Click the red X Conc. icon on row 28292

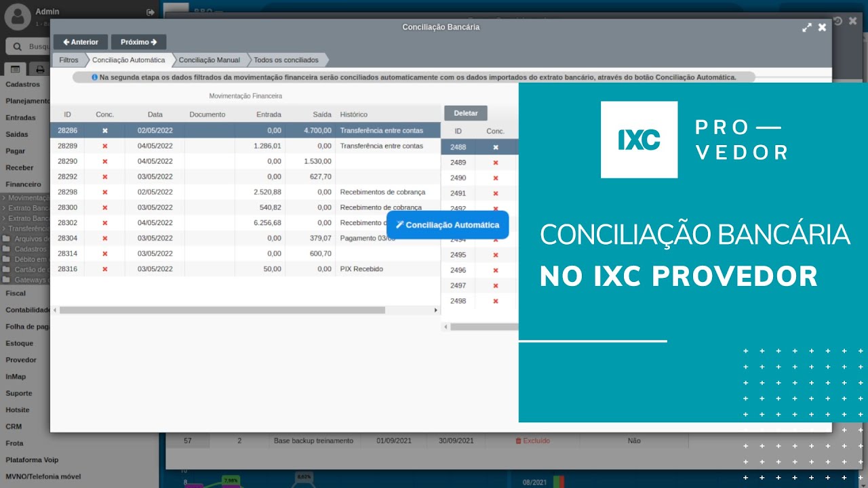[104, 177]
